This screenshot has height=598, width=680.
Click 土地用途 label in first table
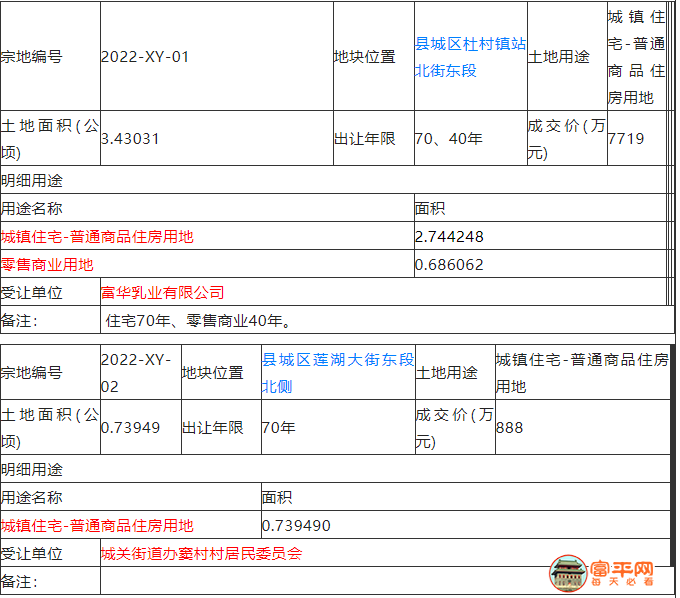(559, 57)
